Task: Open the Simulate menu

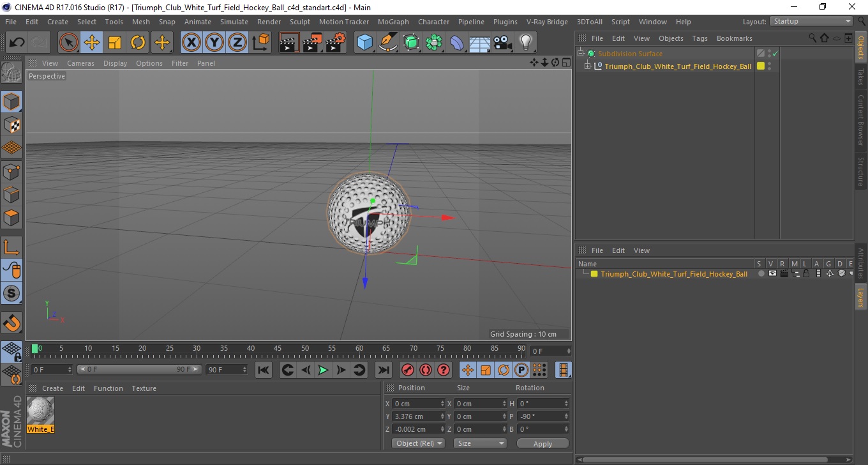Action: [234, 22]
